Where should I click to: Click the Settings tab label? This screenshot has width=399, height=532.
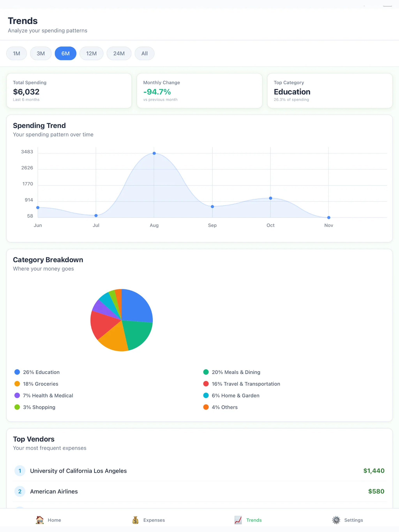click(x=354, y=520)
